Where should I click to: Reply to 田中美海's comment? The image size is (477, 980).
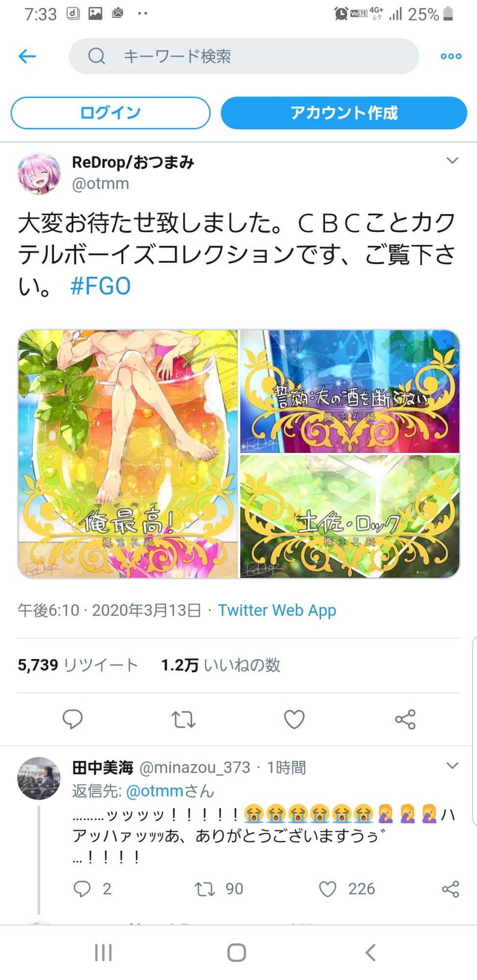click(x=82, y=889)
